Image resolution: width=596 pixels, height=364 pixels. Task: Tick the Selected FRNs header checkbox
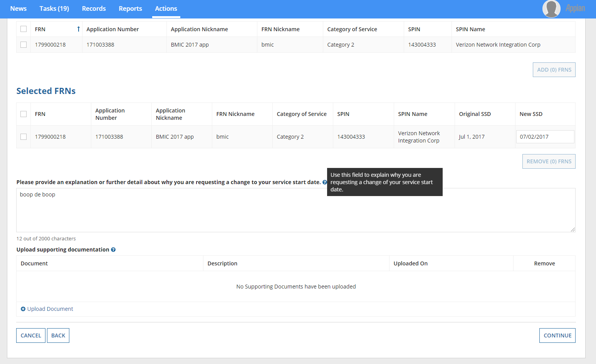pyautogui.click(x=24, y=114)
